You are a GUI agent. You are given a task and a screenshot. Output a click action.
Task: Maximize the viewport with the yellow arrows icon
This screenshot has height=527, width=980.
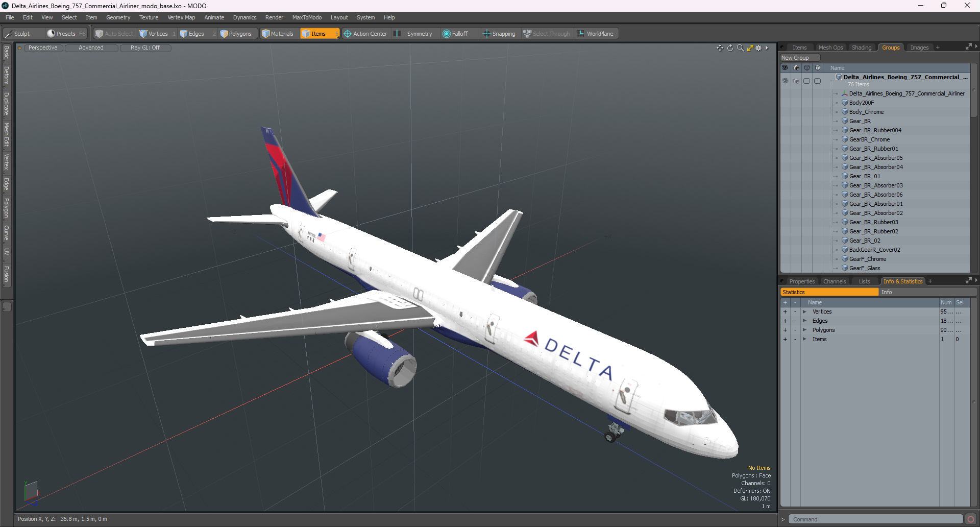[x=750, y=48]
